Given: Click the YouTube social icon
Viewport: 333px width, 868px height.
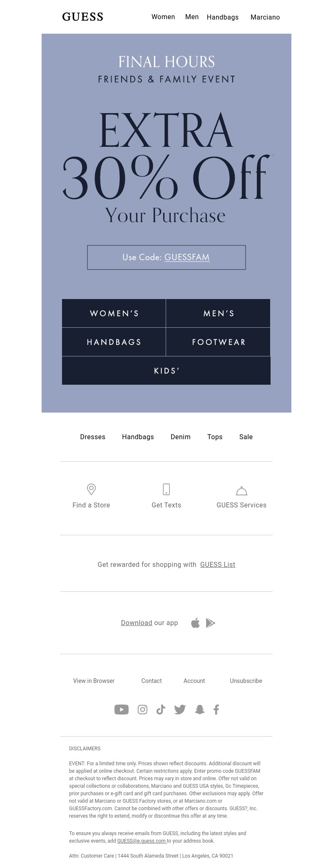Looking at the screenshot, I should (x=122, y=710).
